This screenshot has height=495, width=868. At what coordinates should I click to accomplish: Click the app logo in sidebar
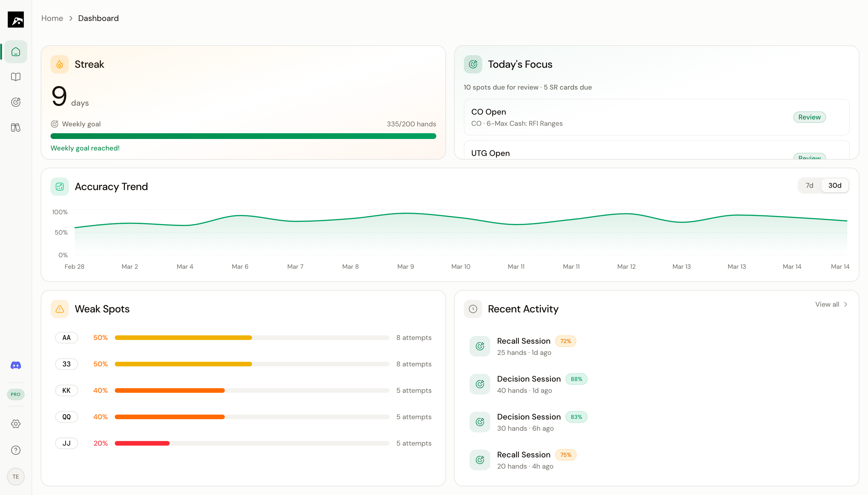(x=15, y=19)
